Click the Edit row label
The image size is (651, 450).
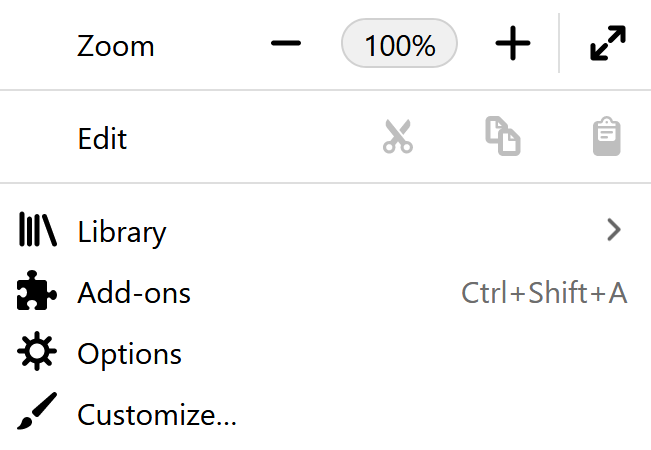tap(102, 138)
